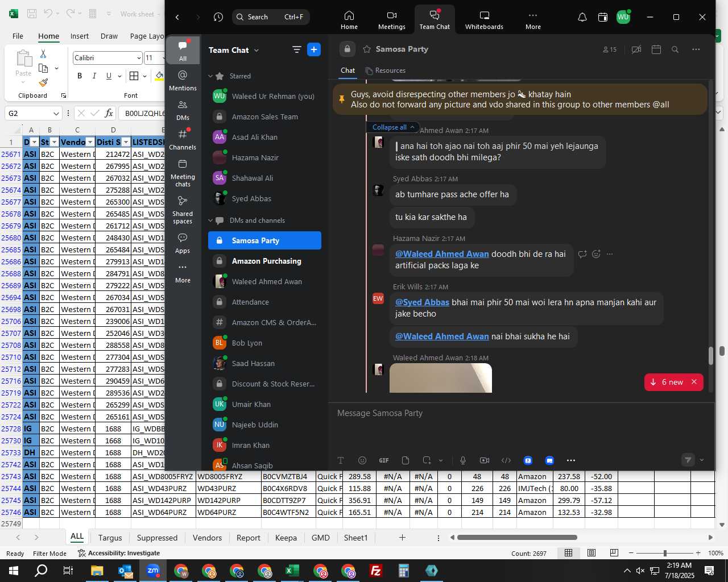Jump to the 6 new messages
The height and width of the screenshot is (582, 728).
pyautogui.click(x=667, y=382)
